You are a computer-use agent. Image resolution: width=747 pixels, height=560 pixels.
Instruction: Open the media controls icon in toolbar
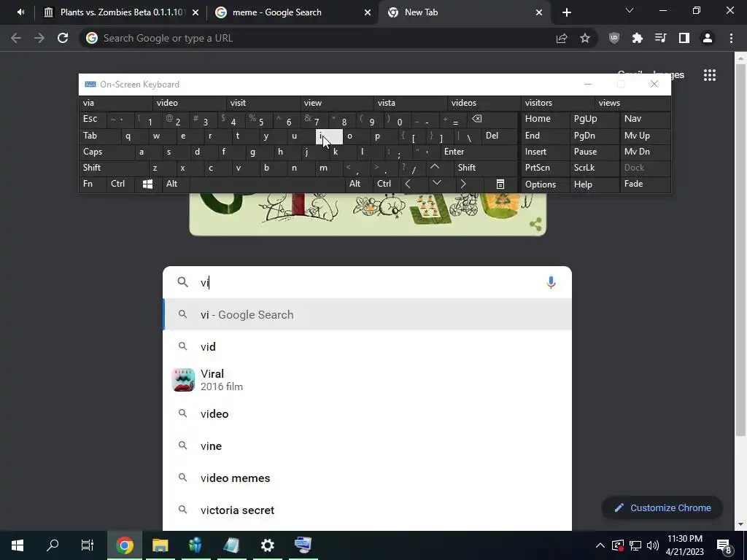click(x=661, y=38)
